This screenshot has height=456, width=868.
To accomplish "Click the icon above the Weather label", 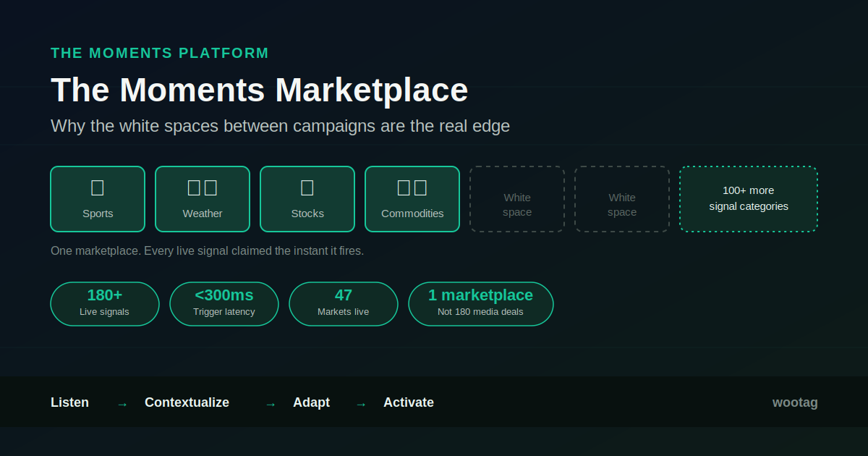I will (203, 187).
